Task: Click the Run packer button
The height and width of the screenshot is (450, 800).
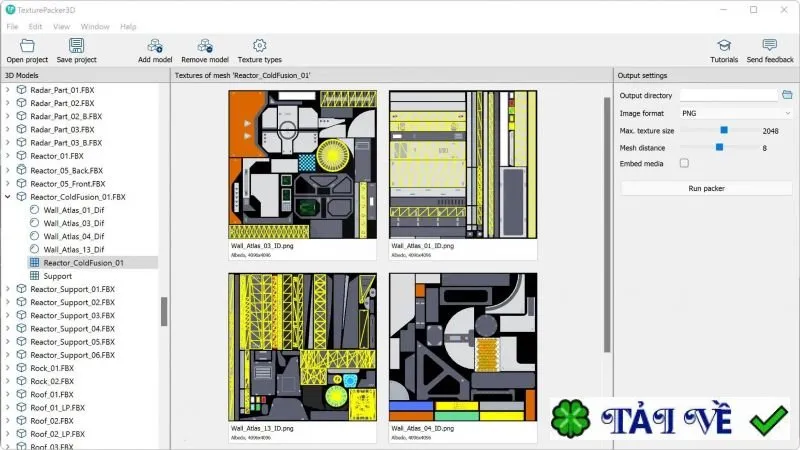Action: [706, 188]
